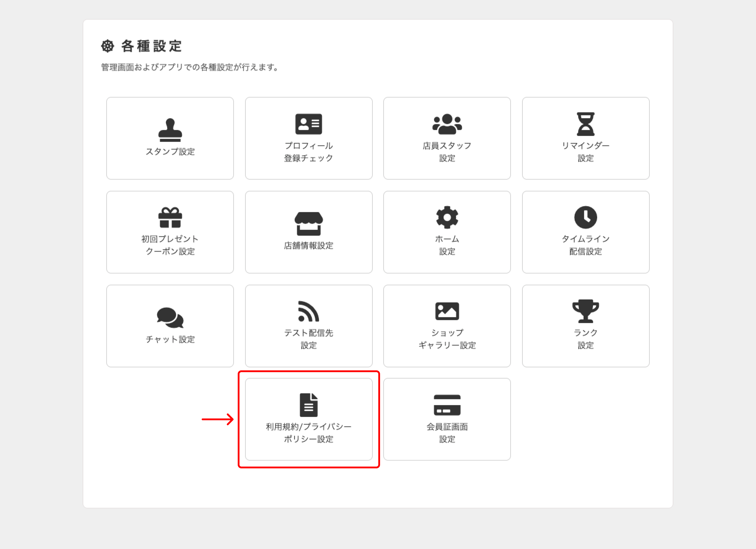Select the people group icon for 店員スタッフ設定
The height and width of the screenshot is (549, 756).
(x=447, y=124)
